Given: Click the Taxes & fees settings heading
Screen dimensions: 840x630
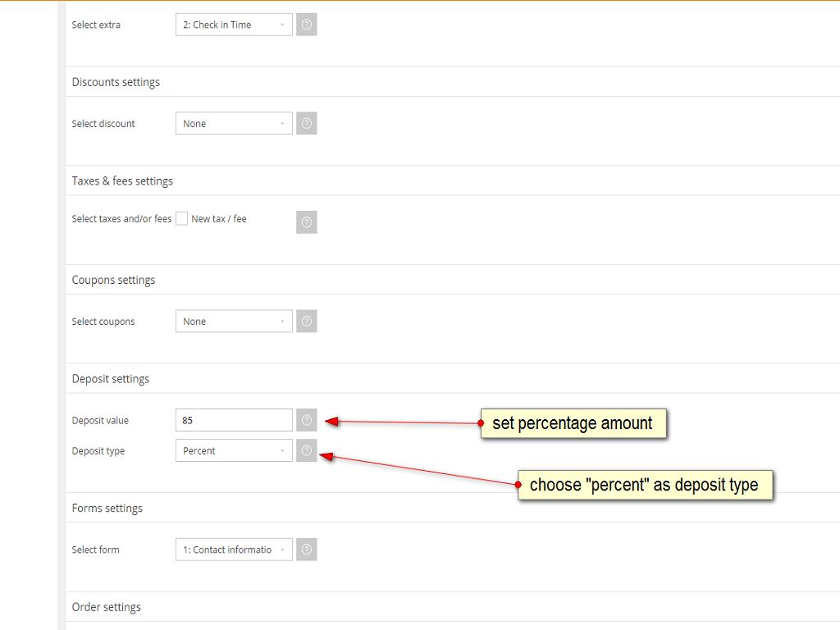Looking at the screenshot, I should click(122, 180).
